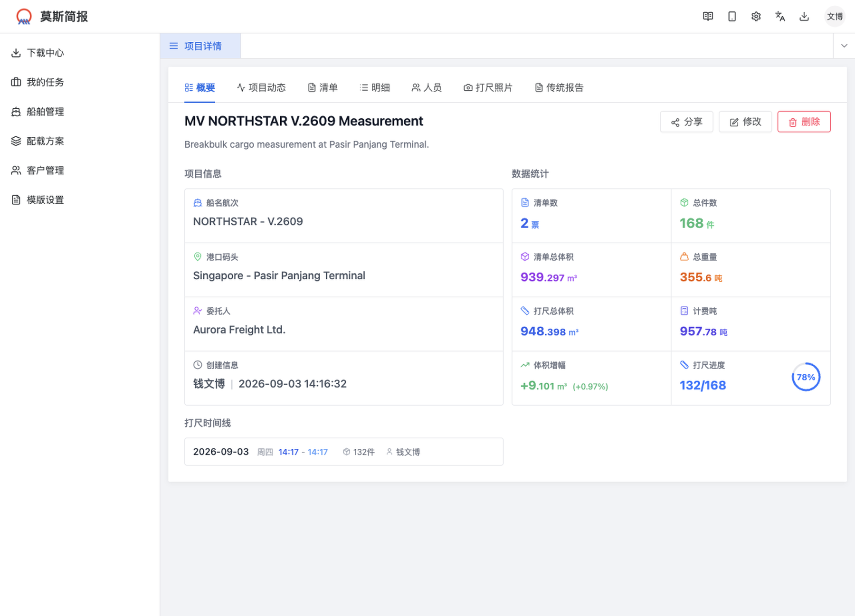Open settings gear icon in header

[756, 17]
